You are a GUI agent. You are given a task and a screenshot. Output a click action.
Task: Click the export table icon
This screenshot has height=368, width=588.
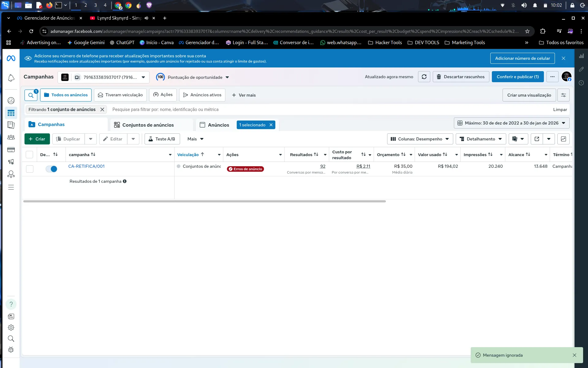(x=537, y=139)
